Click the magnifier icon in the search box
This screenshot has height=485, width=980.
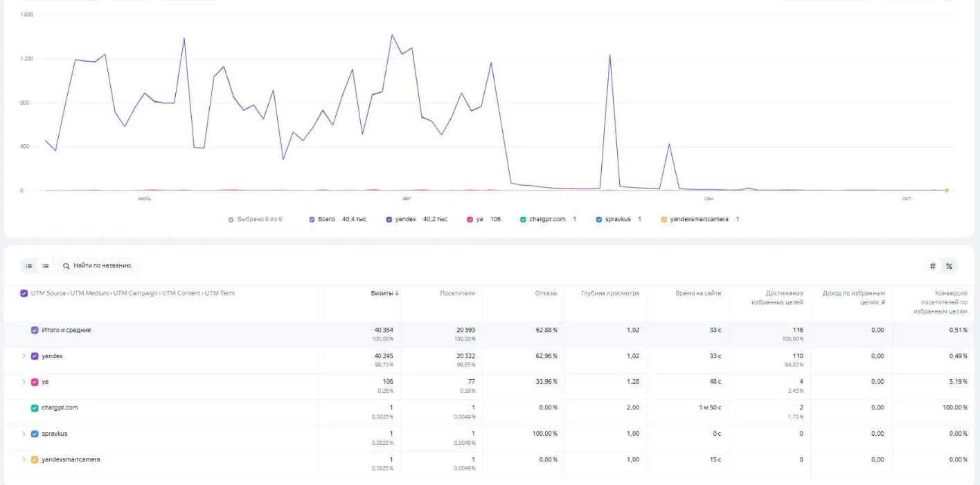[x=66, y=265]
